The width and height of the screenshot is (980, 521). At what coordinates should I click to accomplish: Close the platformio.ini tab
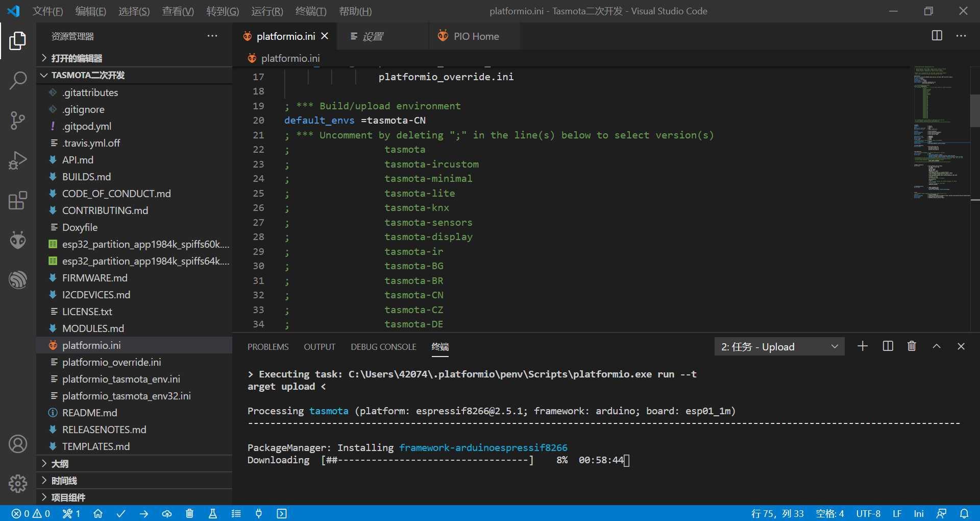pyautogui.click(x=325, y=36)
